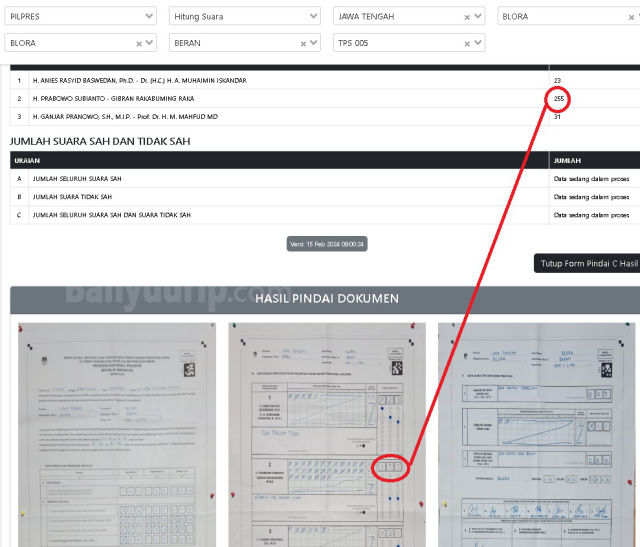The width and height of the screenshot is (640, 547).
Task: Select the H. GANJAR PRANOWO candidate row
Action: click(x=325, y=117)
